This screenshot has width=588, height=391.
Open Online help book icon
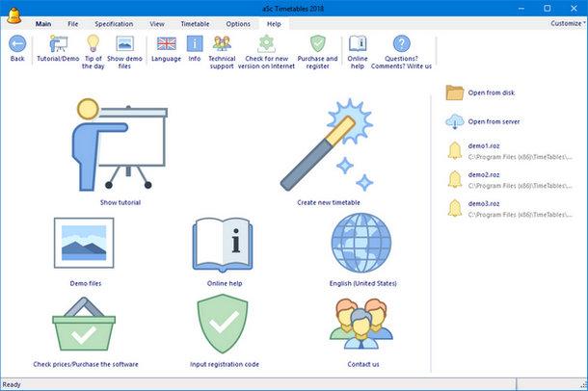tap(223, 245)
